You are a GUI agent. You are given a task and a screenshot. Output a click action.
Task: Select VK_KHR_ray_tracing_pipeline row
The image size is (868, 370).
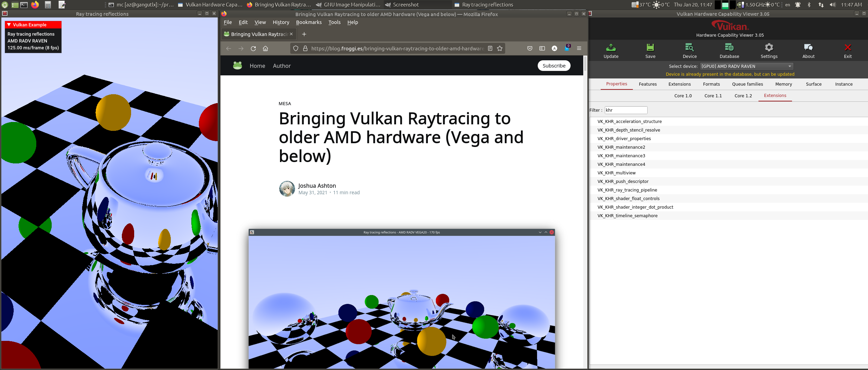(x=728, y=190)
